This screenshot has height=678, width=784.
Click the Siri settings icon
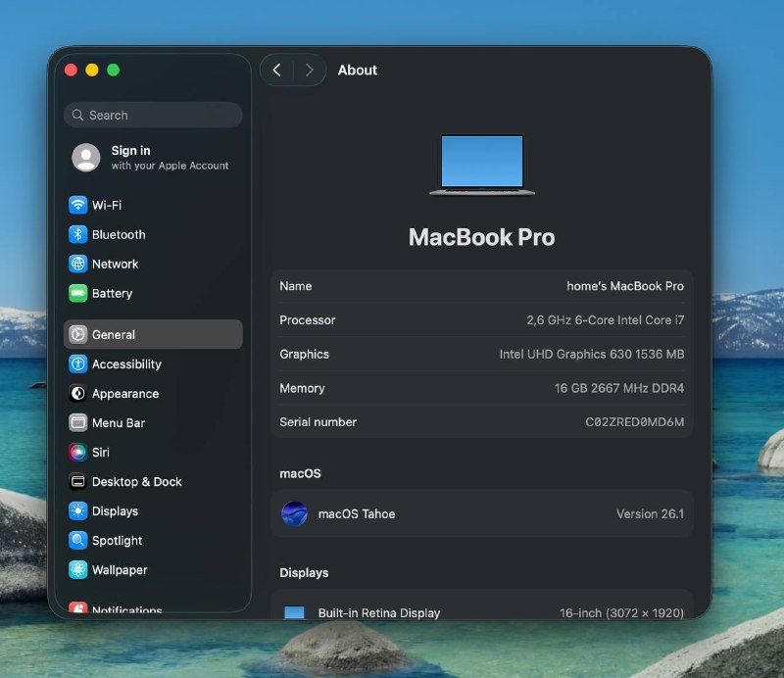pos(79,452)
